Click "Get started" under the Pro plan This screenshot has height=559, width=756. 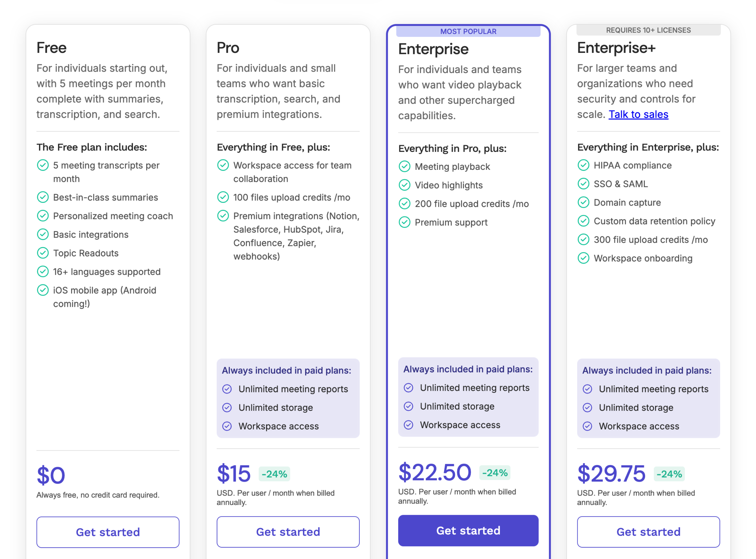(288, 532)
